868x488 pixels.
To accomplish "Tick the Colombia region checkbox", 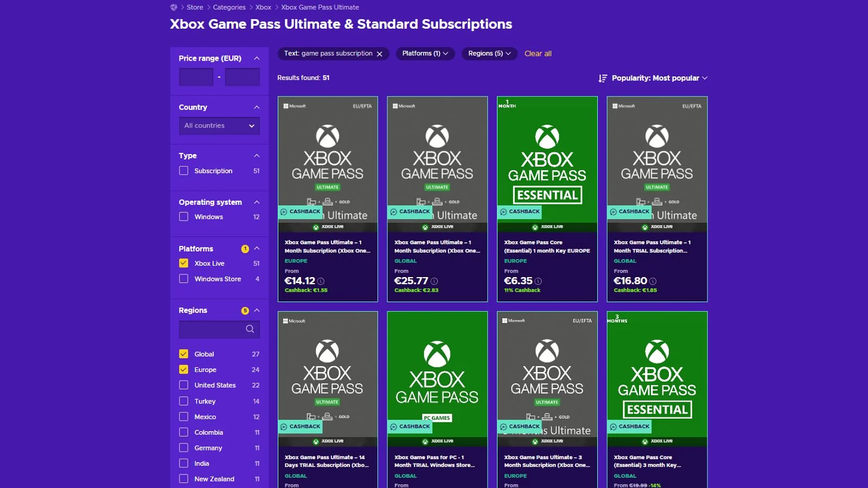I will tap(184, 433).
